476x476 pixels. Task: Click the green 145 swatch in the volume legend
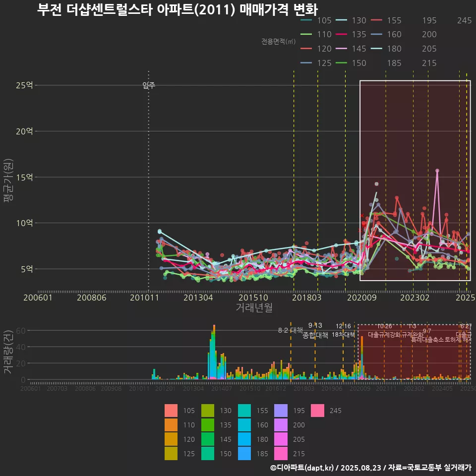click(208, 439)
